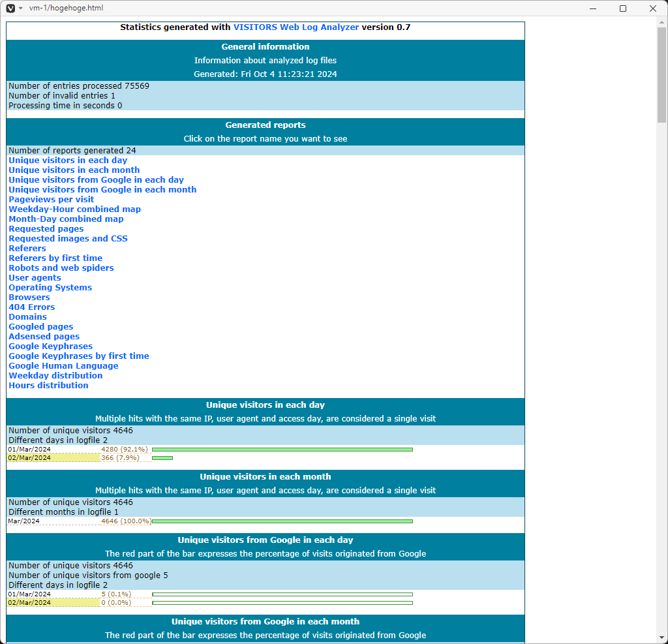This screenshot has width=668, height=644.
Task: Click the vertical scrollbar thumb
Action: click(x=661, y=76)
